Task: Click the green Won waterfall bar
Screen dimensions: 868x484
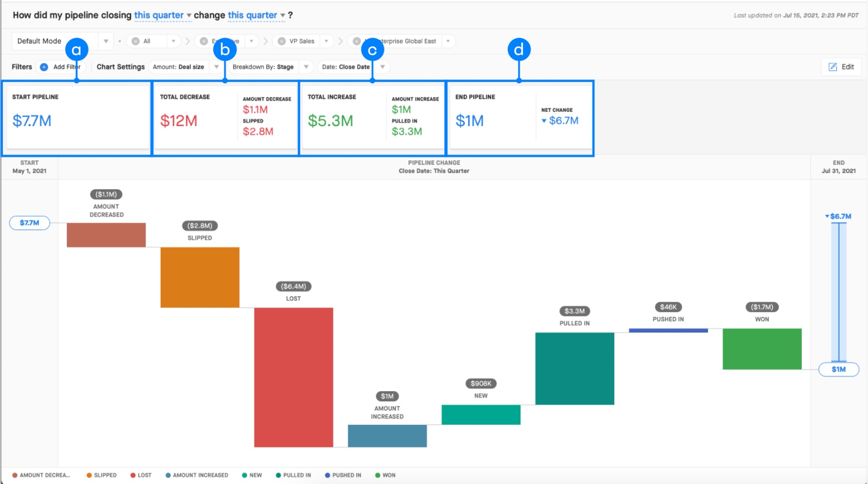Action: (x=762, y=349)
